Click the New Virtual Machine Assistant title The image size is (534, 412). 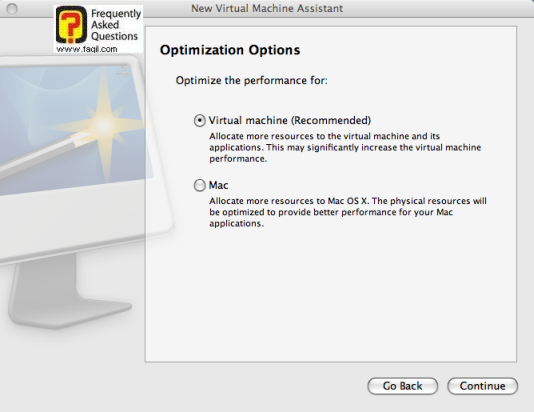coord(267,8)
